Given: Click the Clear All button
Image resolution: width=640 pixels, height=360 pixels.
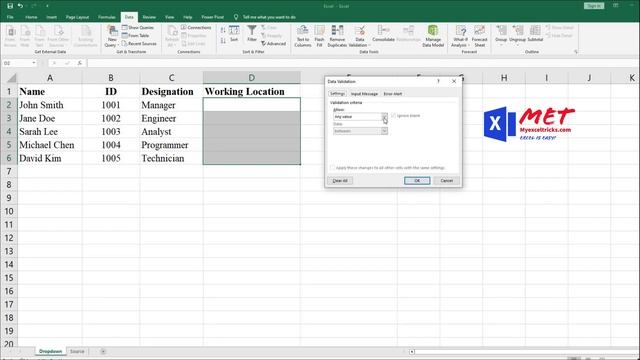Looking at the screenshot, I should 340,180.
